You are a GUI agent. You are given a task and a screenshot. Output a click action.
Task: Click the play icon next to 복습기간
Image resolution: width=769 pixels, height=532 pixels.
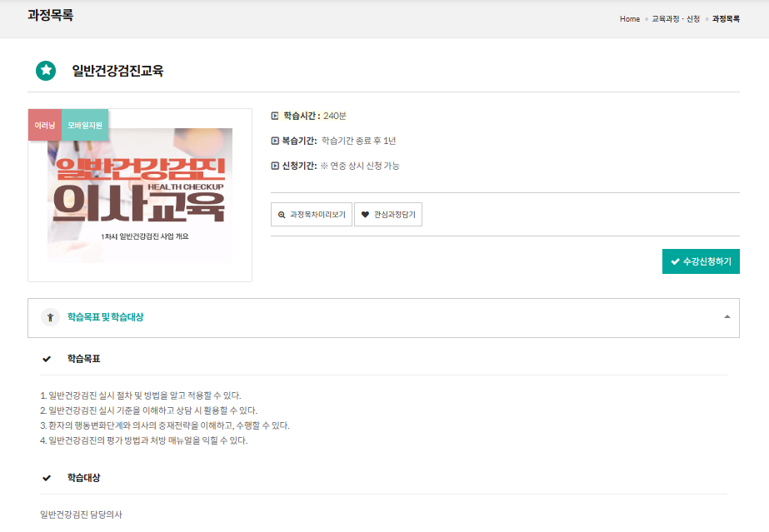click(275, 141)
